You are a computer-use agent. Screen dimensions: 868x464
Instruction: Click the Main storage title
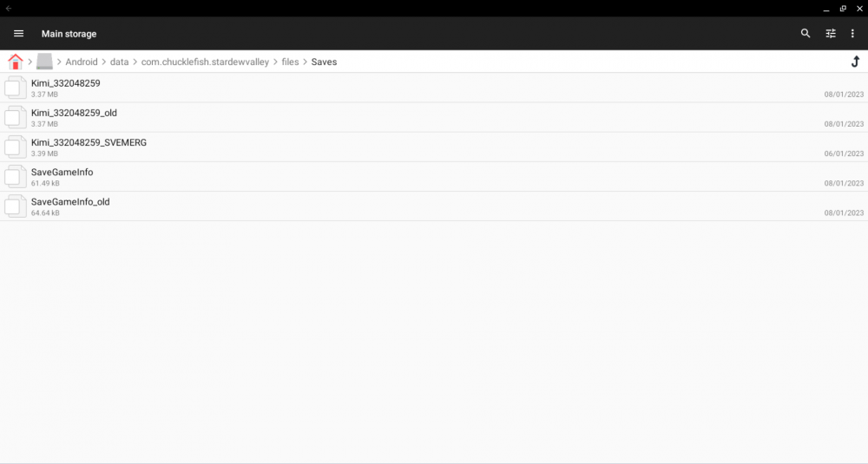click(69, 34)
